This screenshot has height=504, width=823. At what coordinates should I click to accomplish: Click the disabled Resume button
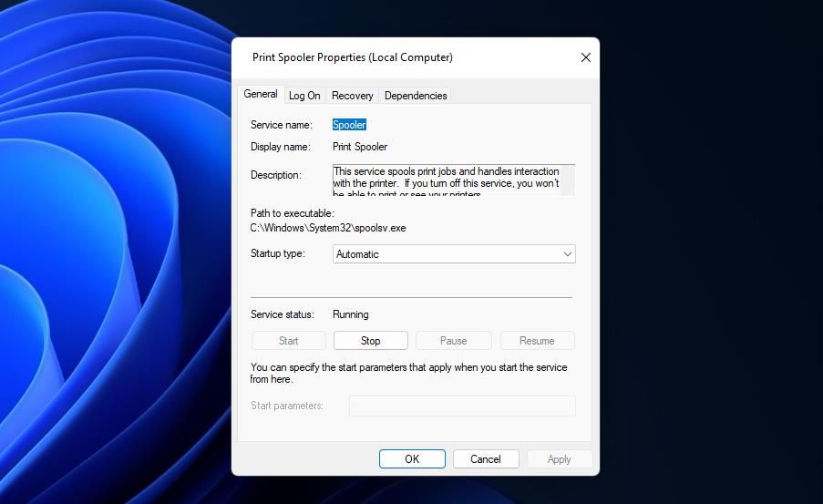[537, 341]
